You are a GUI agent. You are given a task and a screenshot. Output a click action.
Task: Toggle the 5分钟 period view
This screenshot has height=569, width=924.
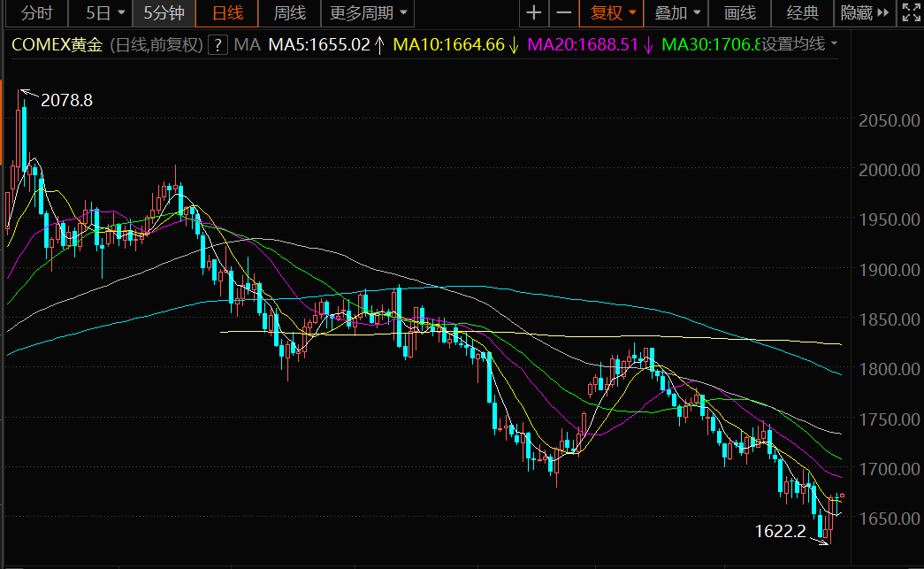(x=164, y=13)
